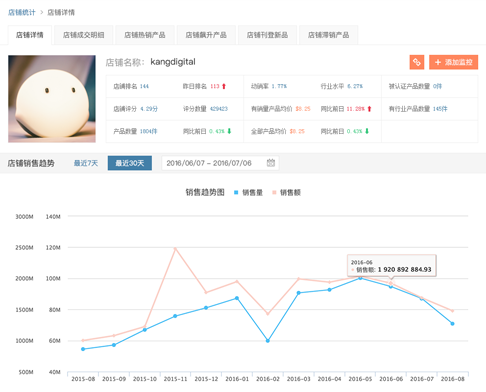Screen dimensions: 486x392
Task: Select the 最近30天 range button
Action: pos(130,163)
